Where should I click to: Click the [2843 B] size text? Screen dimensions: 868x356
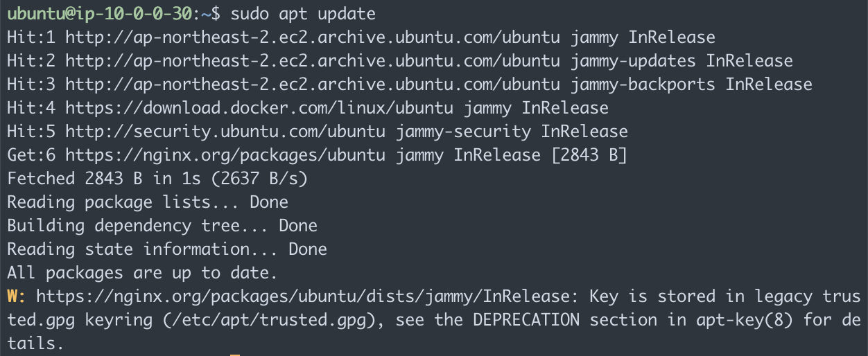tap(589, 154)
